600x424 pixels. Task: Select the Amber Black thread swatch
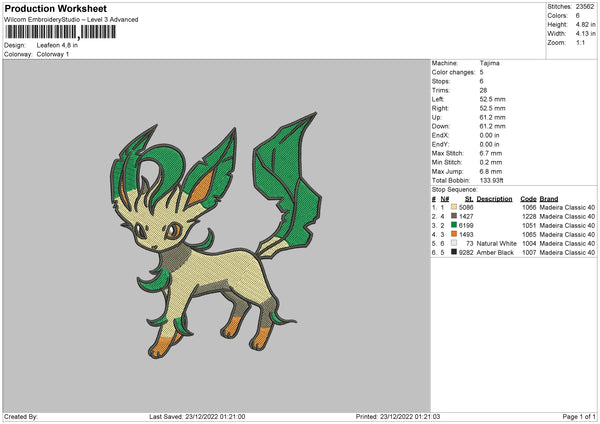point(454,252)
